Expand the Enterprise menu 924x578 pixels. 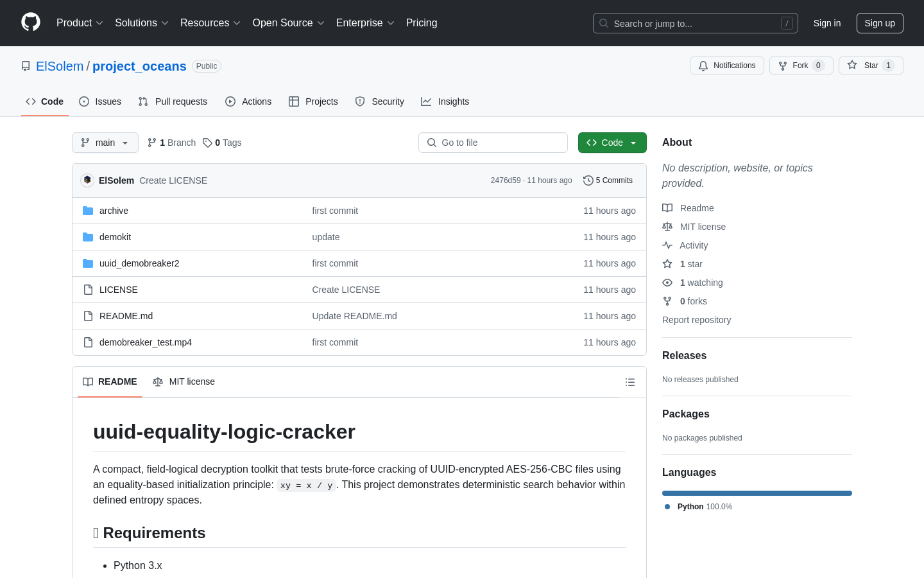[365, 23]
